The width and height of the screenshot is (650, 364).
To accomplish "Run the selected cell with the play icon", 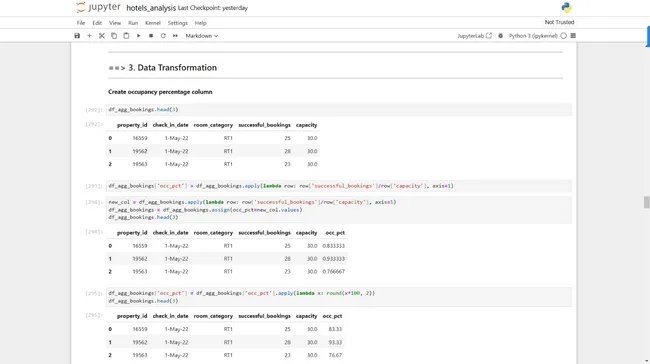I will pyautogui.click(x=138, y=36).
